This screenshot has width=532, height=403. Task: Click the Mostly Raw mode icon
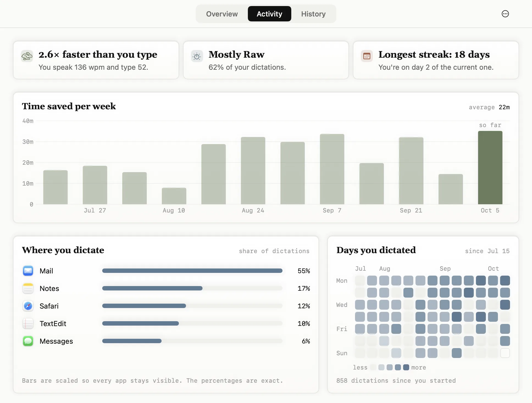(x=197, y=56)
